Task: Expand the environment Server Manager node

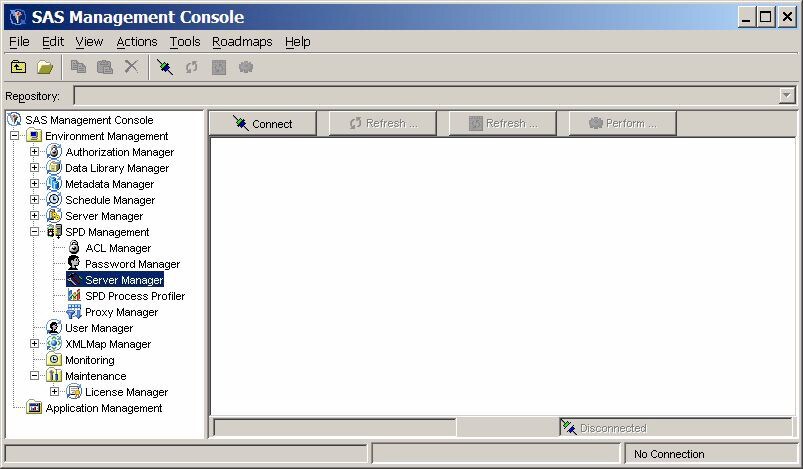Action: [34, 216]
